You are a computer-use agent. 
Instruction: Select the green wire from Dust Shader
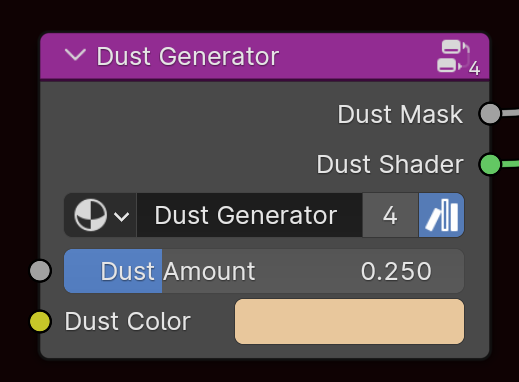(x=510, y=163)
